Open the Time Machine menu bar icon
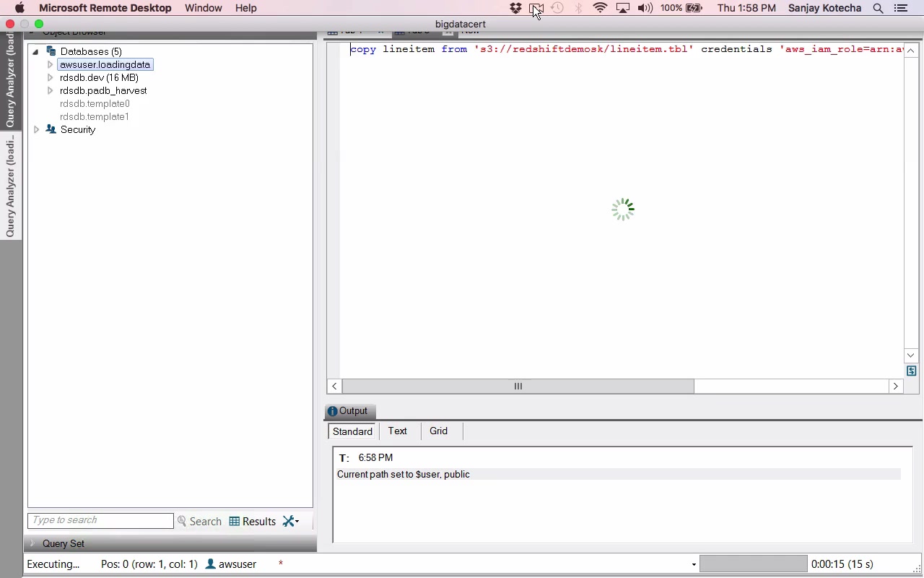This screenshot has height=578, width=924. click(x=557, y=8)
